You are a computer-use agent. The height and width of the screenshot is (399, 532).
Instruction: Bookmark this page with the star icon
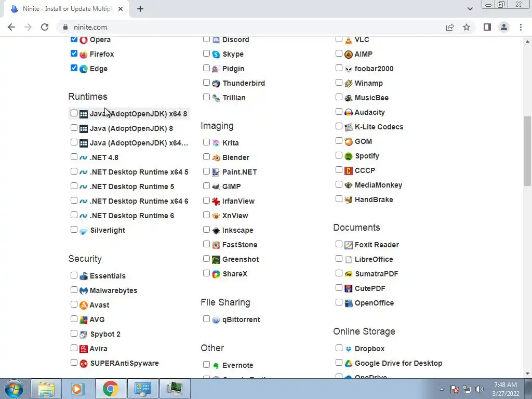point(467,27)
